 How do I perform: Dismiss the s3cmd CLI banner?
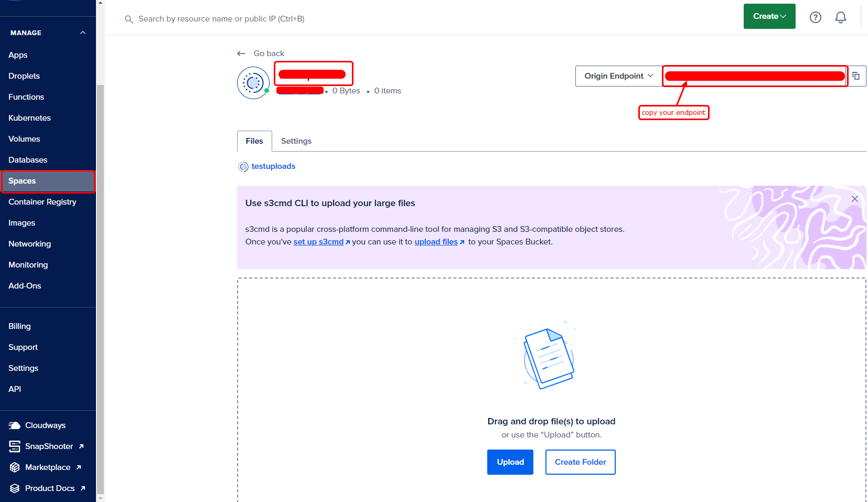click(x=854, y=199)
